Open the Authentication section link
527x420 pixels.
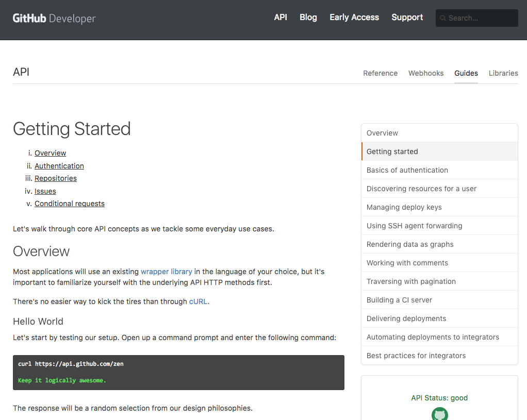click(x=59, y=166)
